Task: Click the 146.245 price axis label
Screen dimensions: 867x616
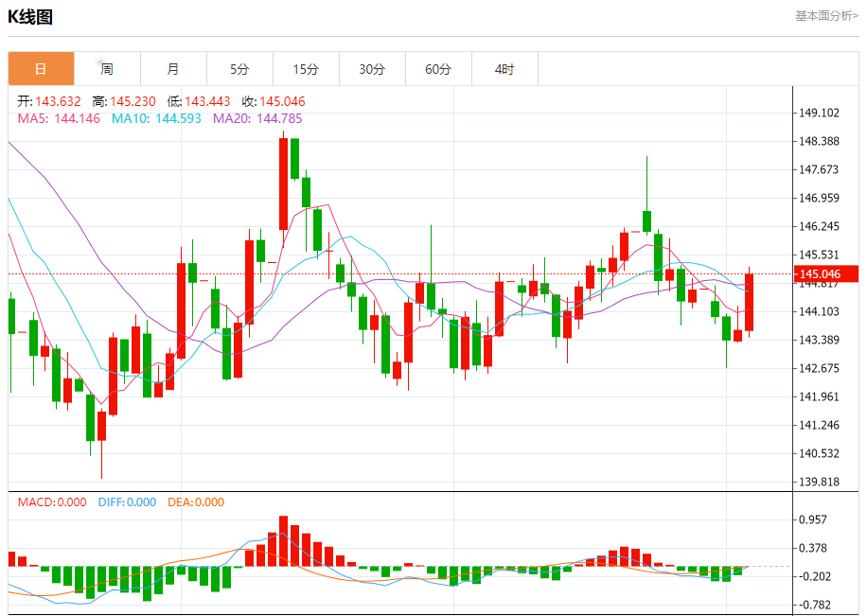Action: [819, 226]
